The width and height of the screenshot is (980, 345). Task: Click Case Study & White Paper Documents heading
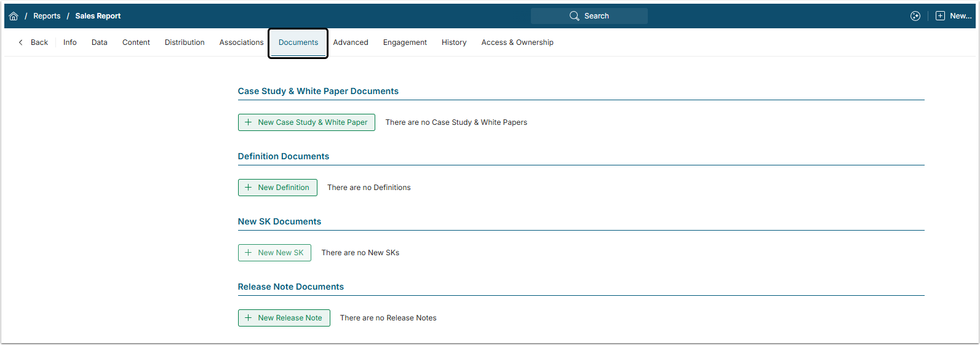[318, 91]
